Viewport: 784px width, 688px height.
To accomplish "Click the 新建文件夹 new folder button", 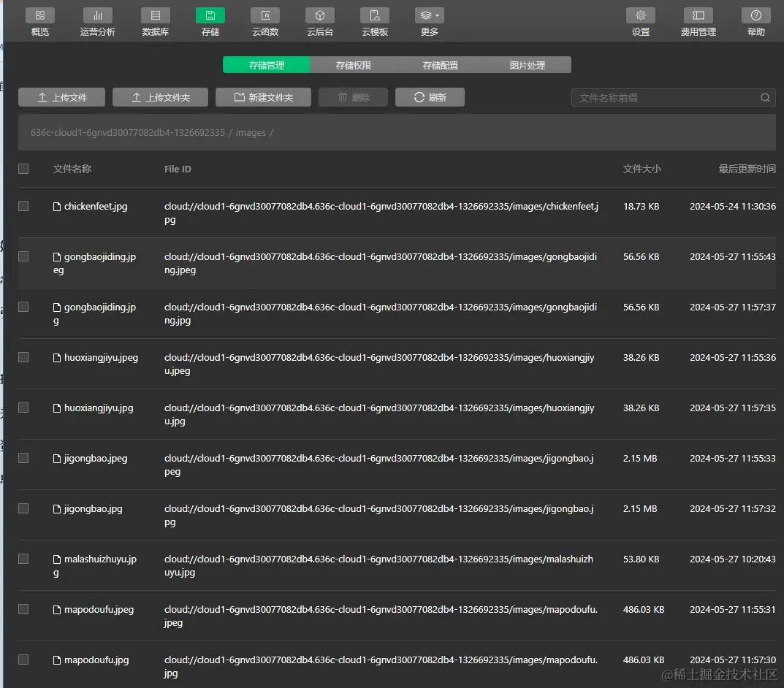I will pos(264,97).
